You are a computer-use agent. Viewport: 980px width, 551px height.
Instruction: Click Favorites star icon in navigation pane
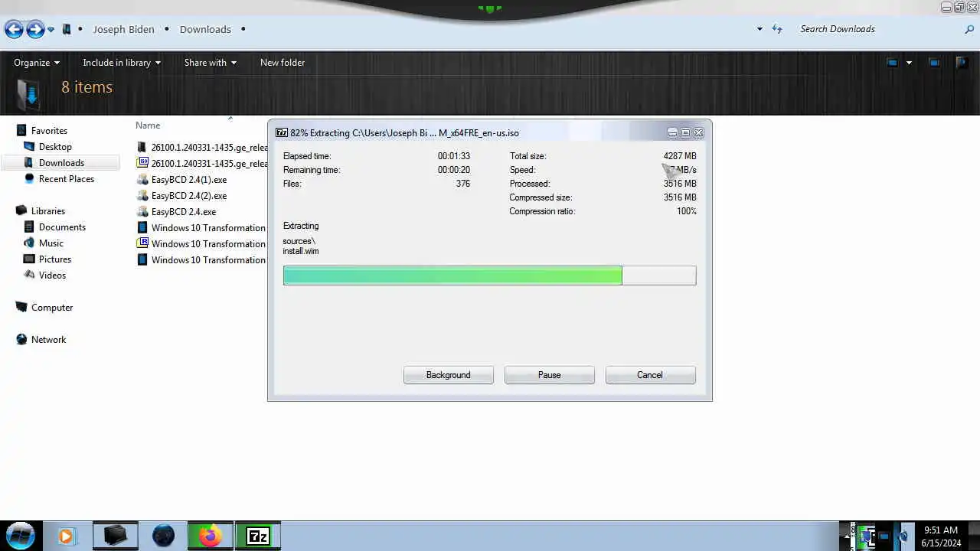point(21,131)
